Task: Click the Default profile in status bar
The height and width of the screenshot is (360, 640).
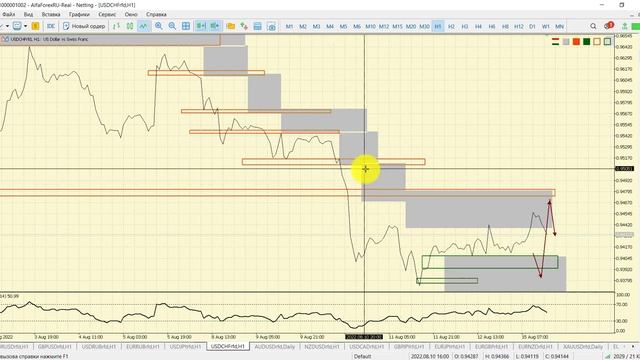Action: click(362, 356)
